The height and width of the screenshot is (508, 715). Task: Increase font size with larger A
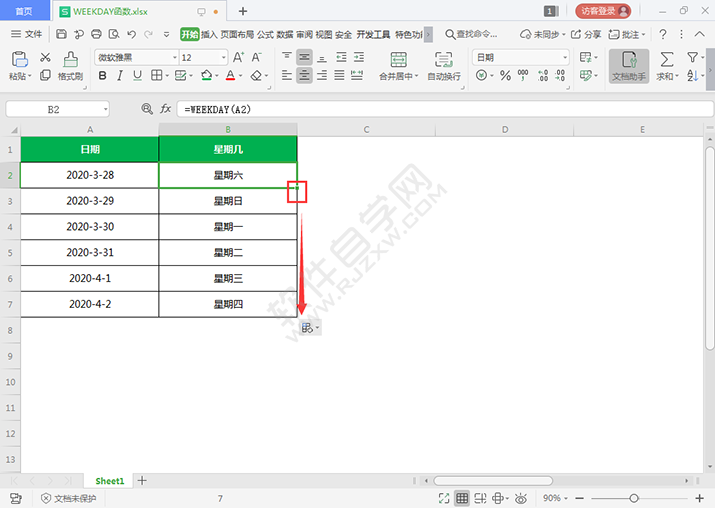click(238, 57)
